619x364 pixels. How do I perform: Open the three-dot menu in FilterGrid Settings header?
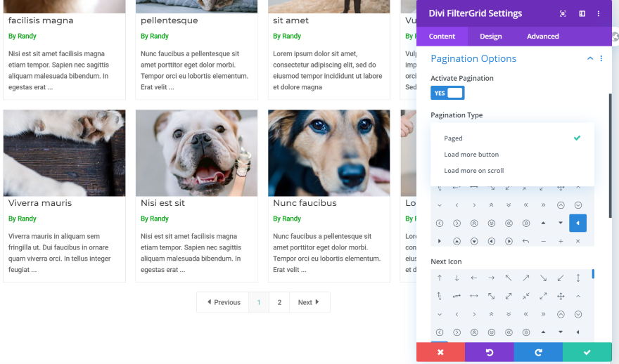click(599, 13)
